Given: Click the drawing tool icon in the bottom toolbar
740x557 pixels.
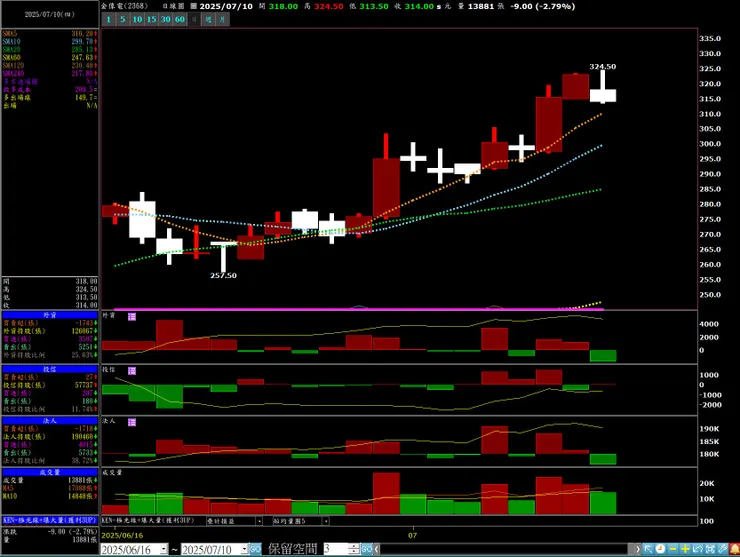Looking at the screenshot, I should click(x=722, y=549).
